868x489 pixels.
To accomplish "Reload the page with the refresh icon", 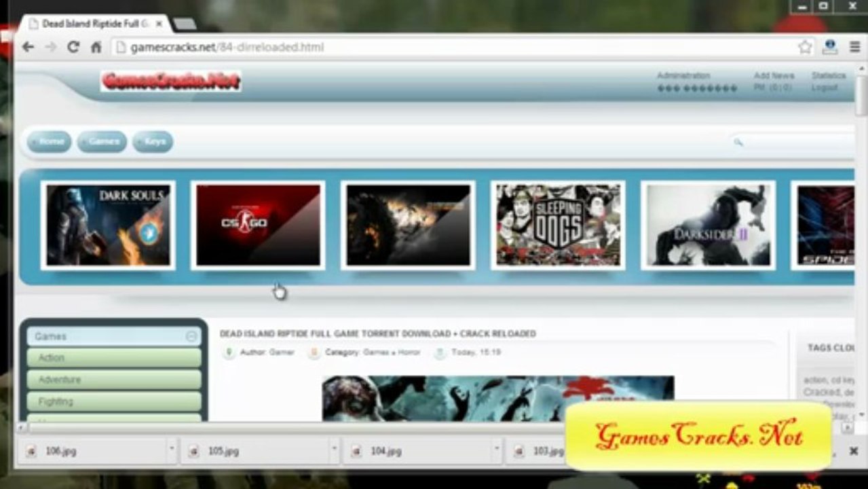I will (73, 47).
